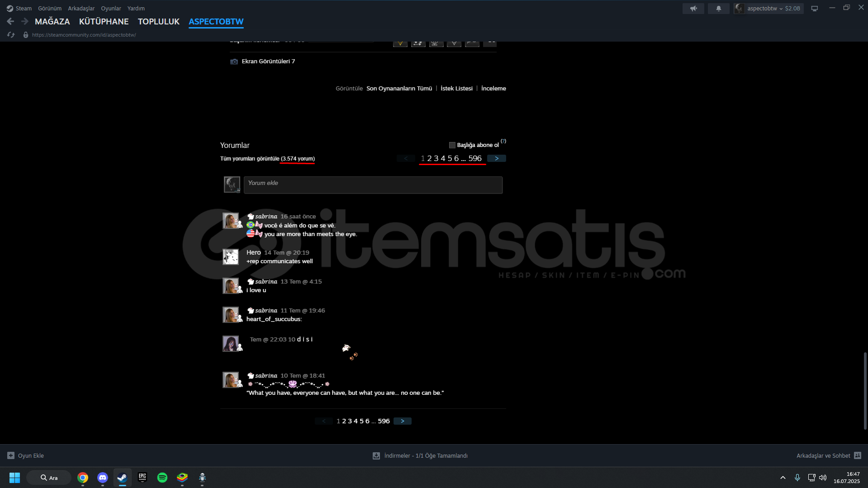Open the BlueStacks taskbar icon
Image resolution: width=868 pixels, height=488 pixels.
[182, 478]
